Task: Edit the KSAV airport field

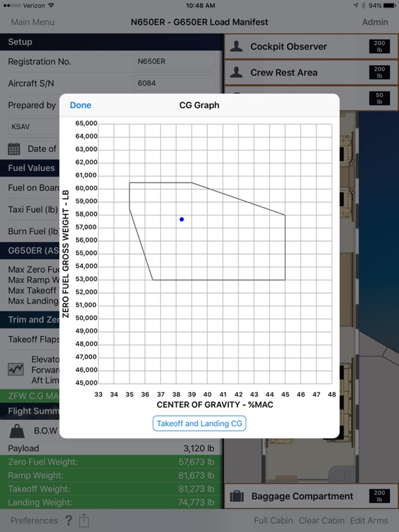Action: 34,126
